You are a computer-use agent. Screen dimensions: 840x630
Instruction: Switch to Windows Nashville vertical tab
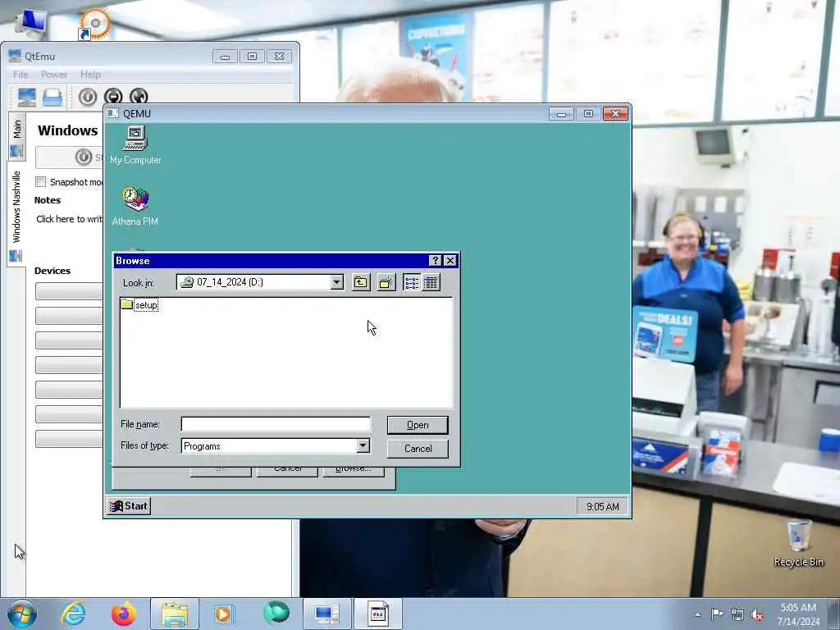click(16, 214)
